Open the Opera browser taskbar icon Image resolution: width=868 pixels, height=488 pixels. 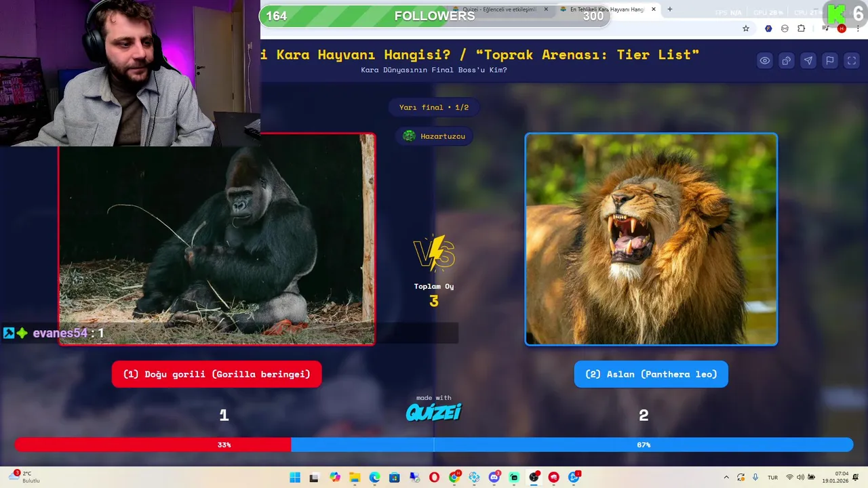tap(434, 478)
